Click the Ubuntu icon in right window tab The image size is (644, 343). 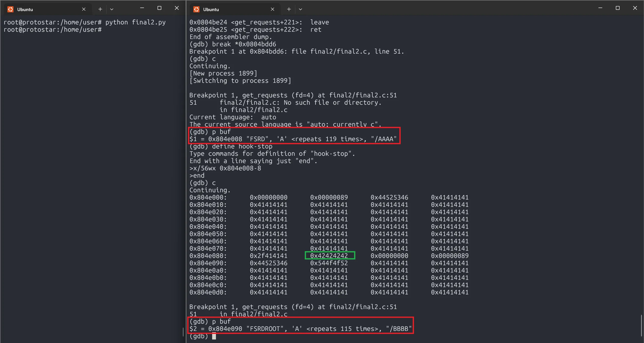tap(196, 9)
